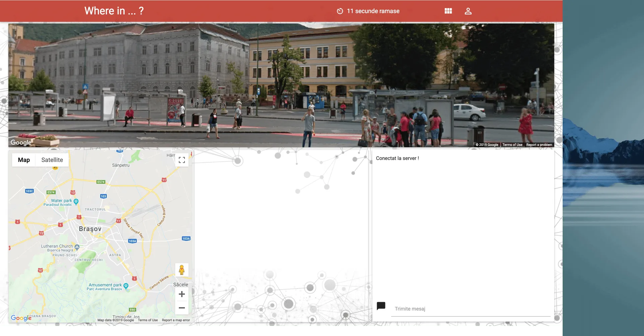Click the chat bubble message icon
644x336 pixels.
click(x=381, y=306)
